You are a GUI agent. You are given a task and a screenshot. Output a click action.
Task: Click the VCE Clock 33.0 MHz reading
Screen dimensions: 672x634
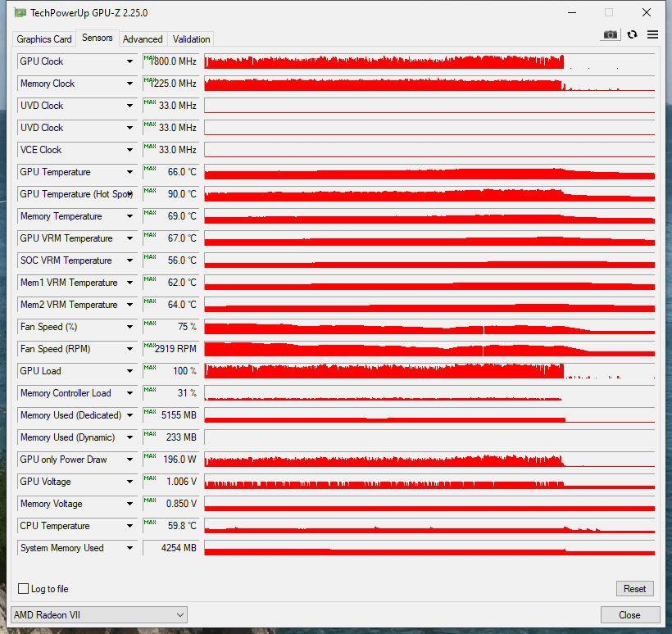click(x=170, y=150)
